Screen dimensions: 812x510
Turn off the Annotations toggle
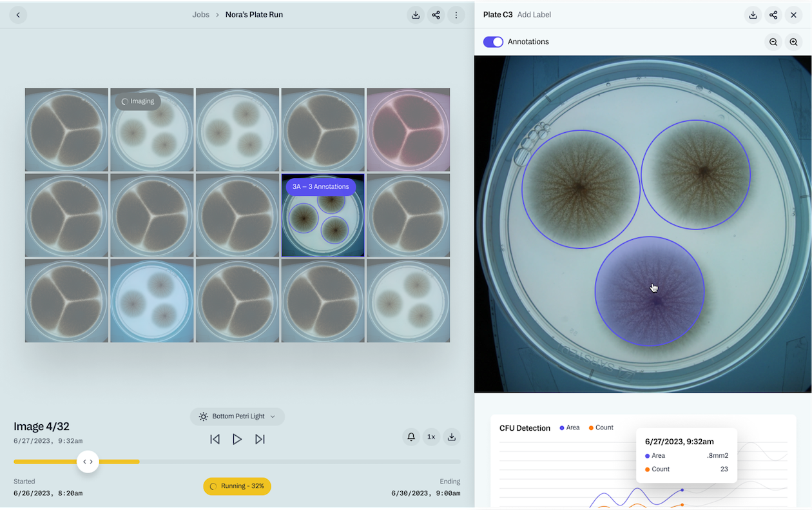point(493,42)
